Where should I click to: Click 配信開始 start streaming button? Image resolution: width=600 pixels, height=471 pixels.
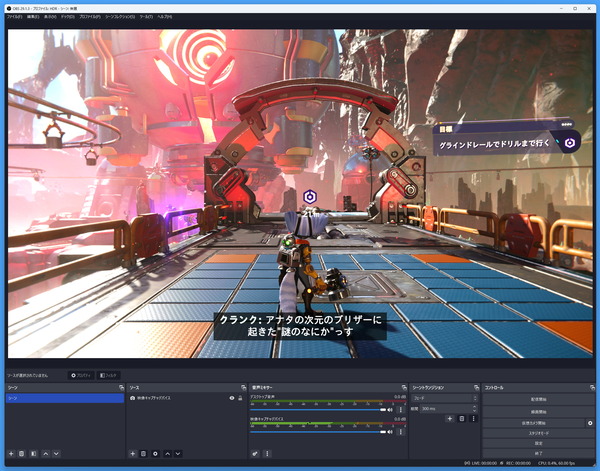[538, 399]
